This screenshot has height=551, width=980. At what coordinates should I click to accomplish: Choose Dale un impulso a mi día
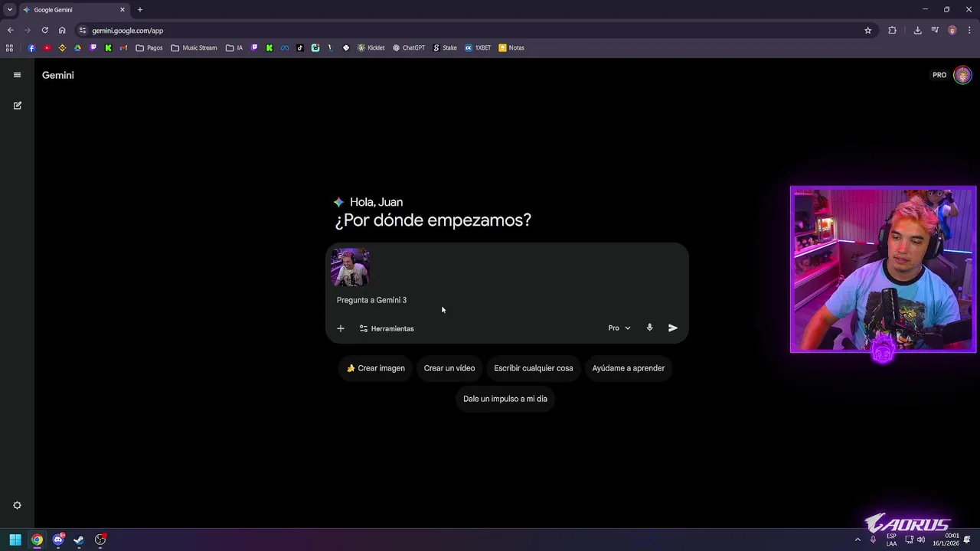505,399
